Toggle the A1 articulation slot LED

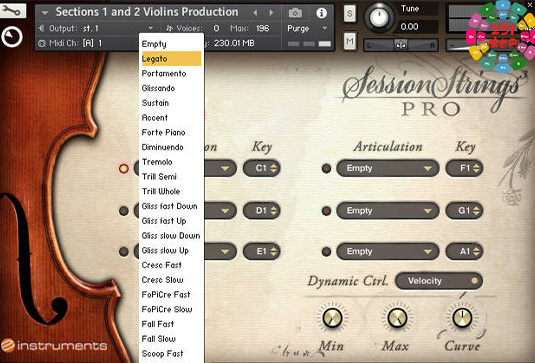click(x=327, y=252)
